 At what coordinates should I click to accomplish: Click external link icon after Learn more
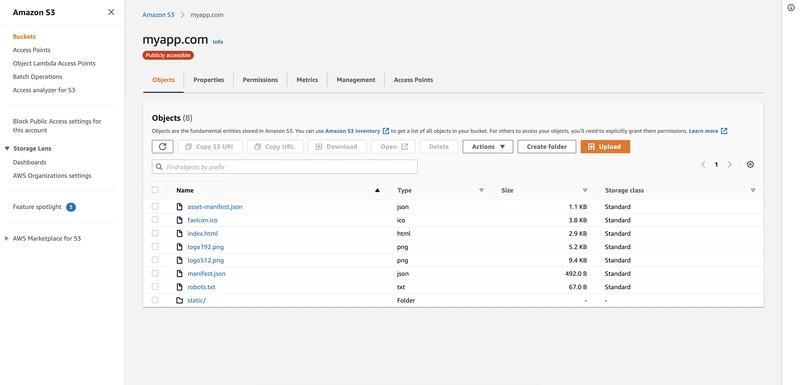click(724, 131)
